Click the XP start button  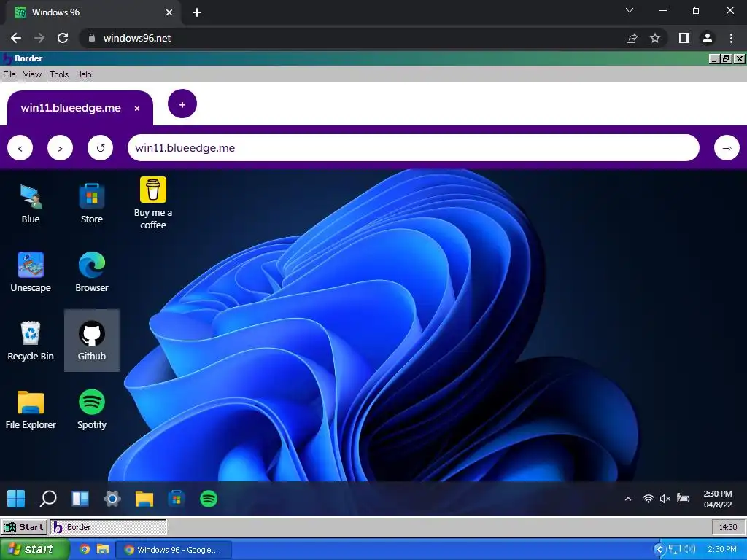34,550
